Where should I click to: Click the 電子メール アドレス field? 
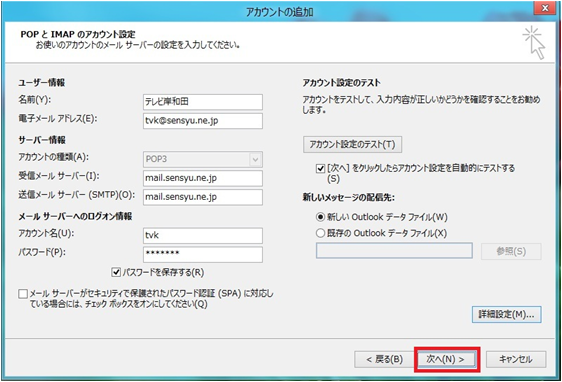tap(203, 121)
